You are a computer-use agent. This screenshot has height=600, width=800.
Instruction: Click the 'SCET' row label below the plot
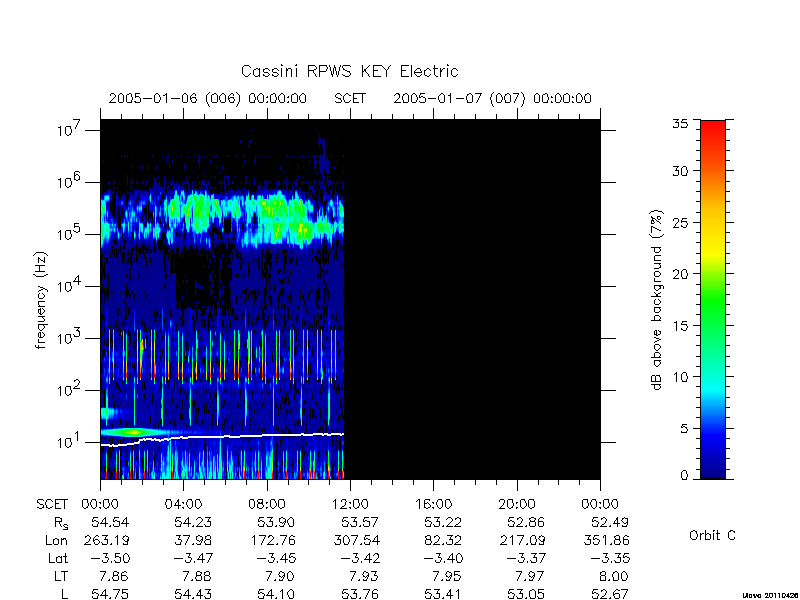[x=52, y=505]
